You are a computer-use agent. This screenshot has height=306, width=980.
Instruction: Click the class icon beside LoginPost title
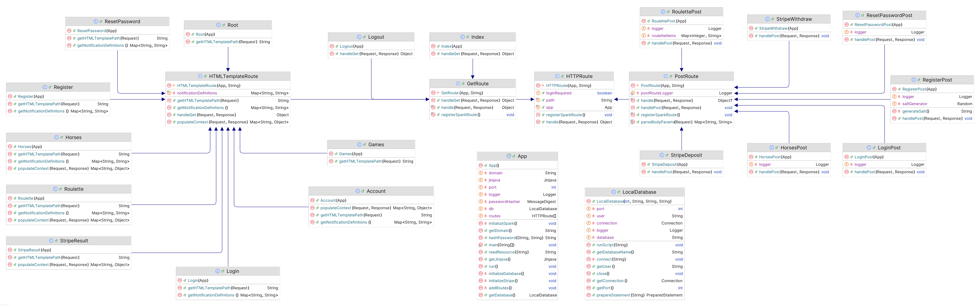[869, 148]
